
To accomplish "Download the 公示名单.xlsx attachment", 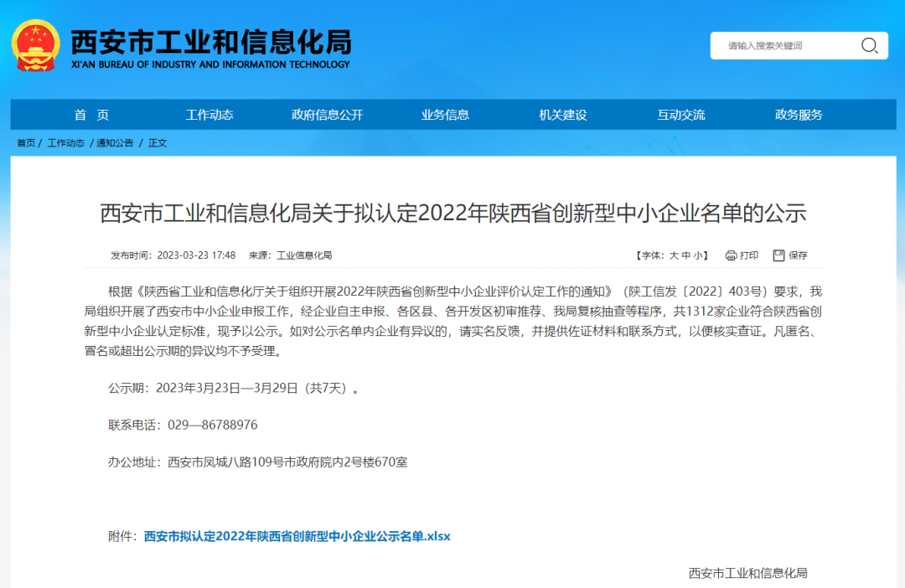I will [297, 536].
